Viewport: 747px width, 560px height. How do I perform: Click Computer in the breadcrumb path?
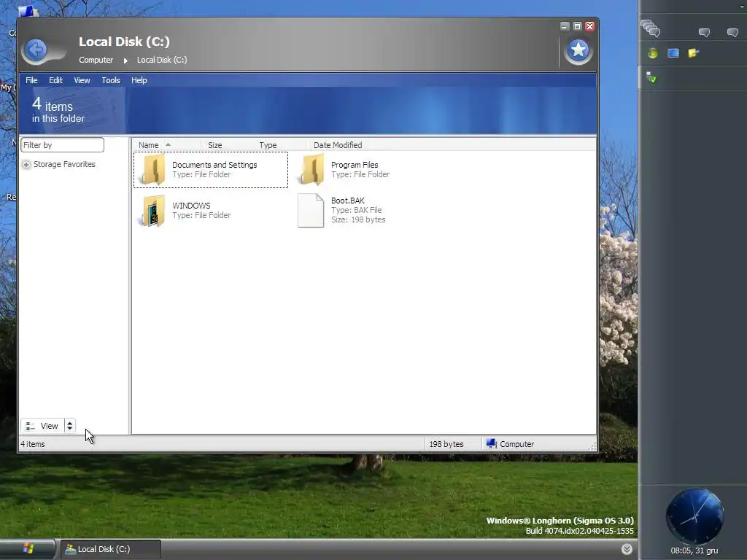pyautogui.click(x=96, y=60)
